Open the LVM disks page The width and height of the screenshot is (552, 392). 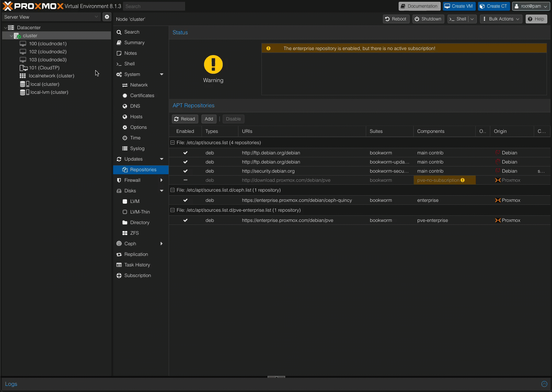click(x=141, y=201)
